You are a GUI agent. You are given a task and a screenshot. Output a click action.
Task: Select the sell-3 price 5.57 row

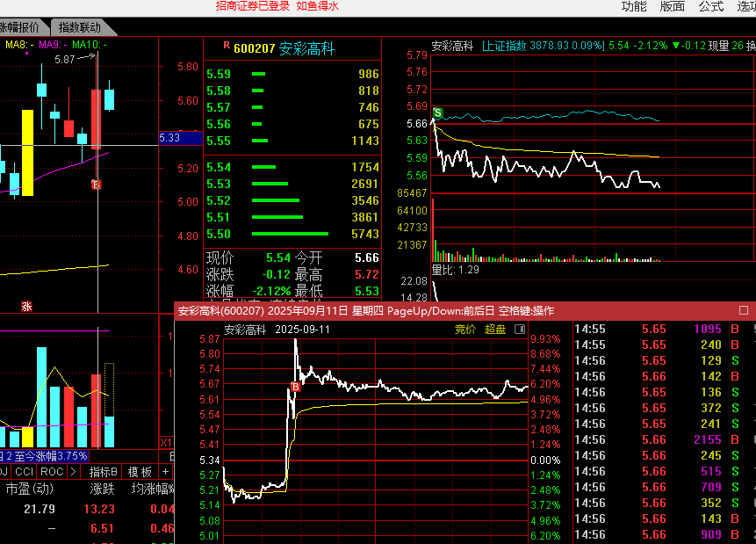pos(292,107)
